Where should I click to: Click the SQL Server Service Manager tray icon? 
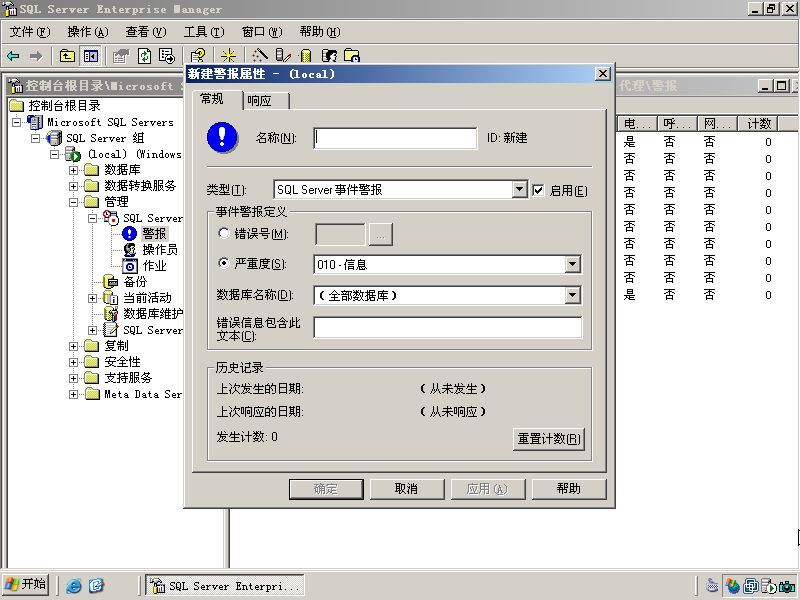coord(768,586)
